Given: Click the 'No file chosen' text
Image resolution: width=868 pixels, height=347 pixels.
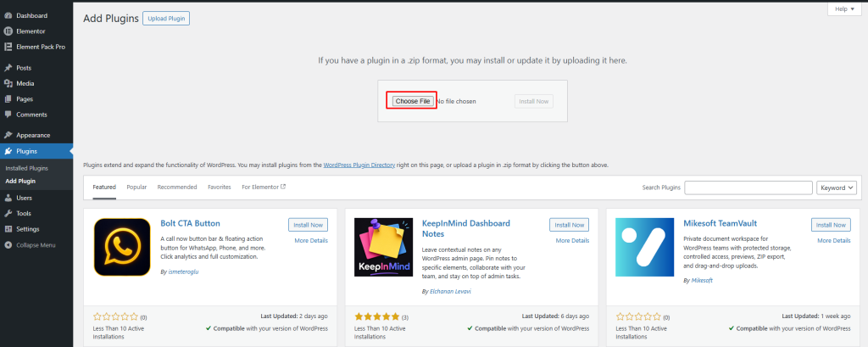Looking at the screenshot, I should click(455, 102).
